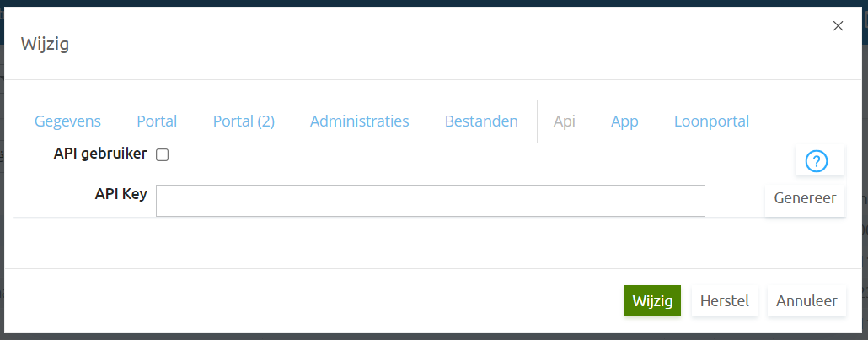Switch to the Gegevens tab
868x340 pixels.
(x=67, y=121)
